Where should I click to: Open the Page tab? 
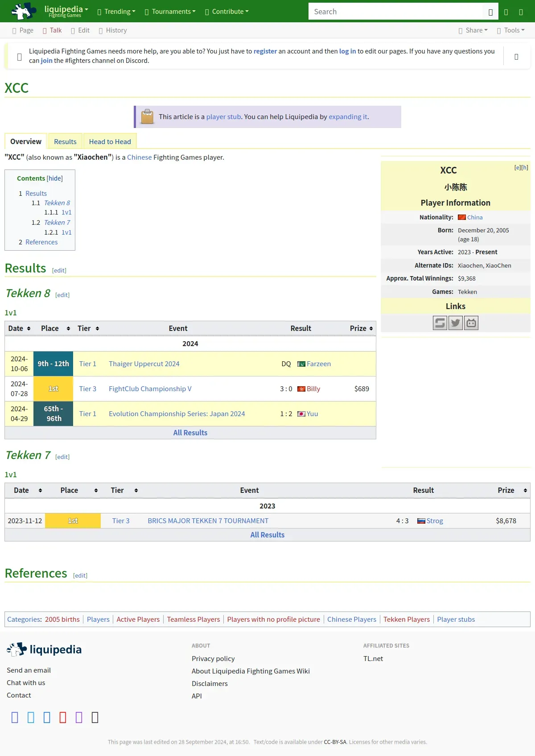point(23,30)
